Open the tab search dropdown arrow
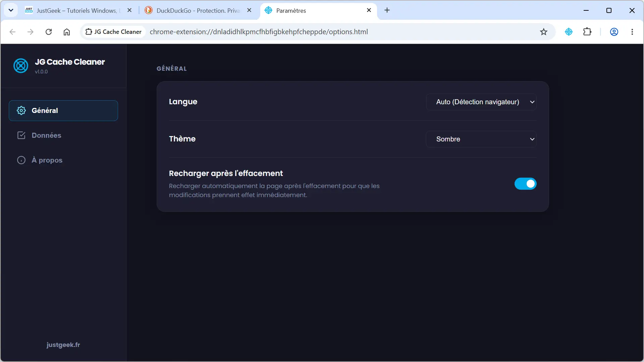Image resolution: width=644 pixels, height=362 pixels. point(11,10)
